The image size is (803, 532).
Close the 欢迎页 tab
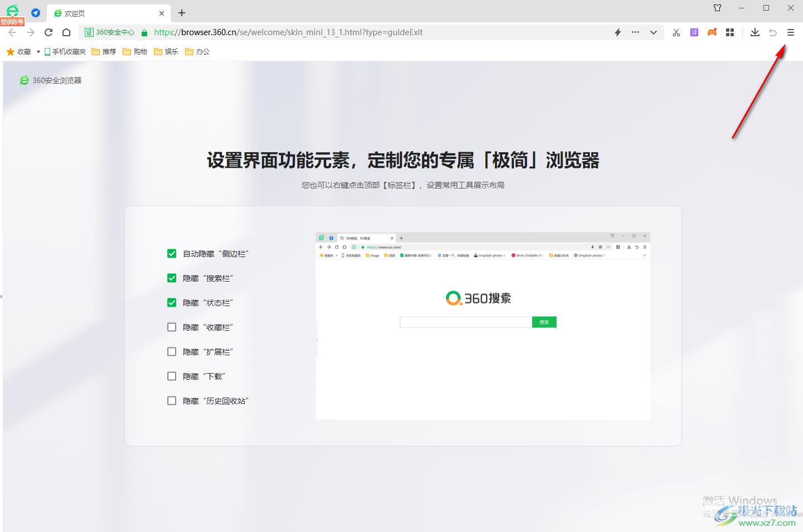tap(162, 13)
